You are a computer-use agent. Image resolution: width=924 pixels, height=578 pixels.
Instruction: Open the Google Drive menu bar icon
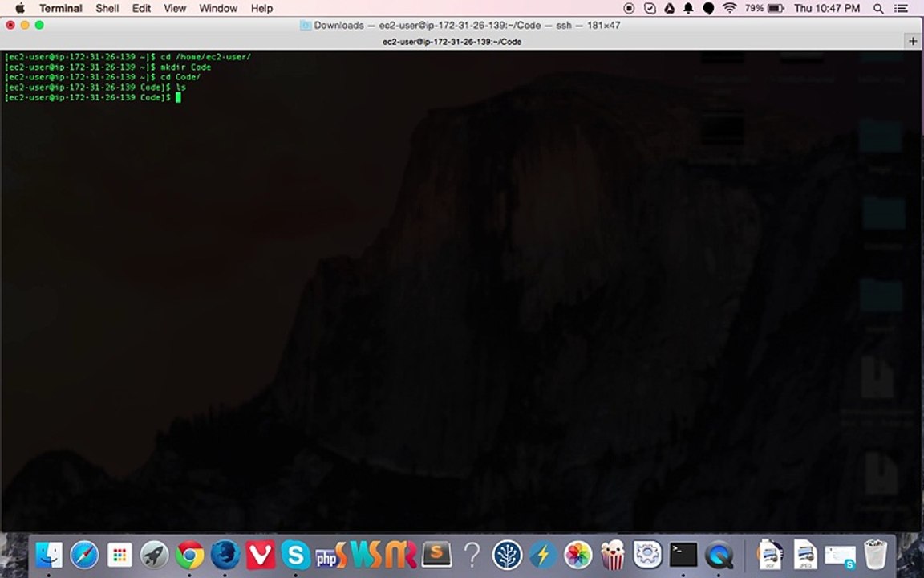point(670,8)
